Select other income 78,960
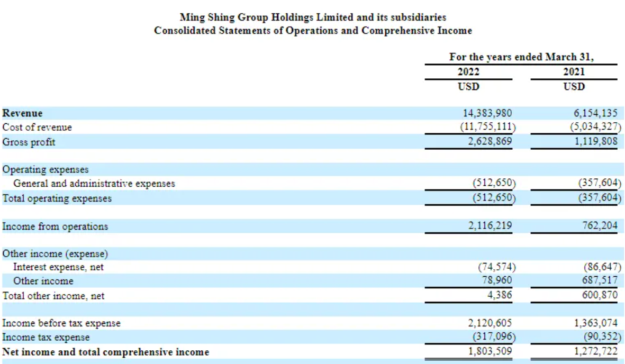 (x=496, y=280)
